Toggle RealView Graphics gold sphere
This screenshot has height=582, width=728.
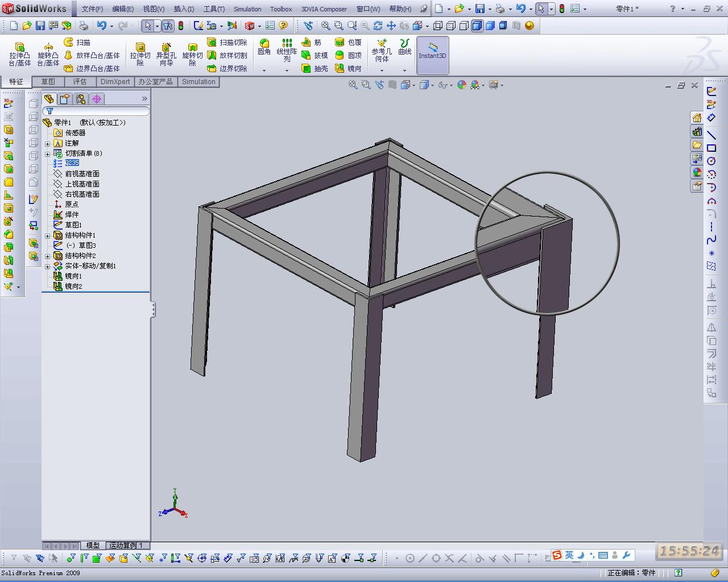coord(529,26)
